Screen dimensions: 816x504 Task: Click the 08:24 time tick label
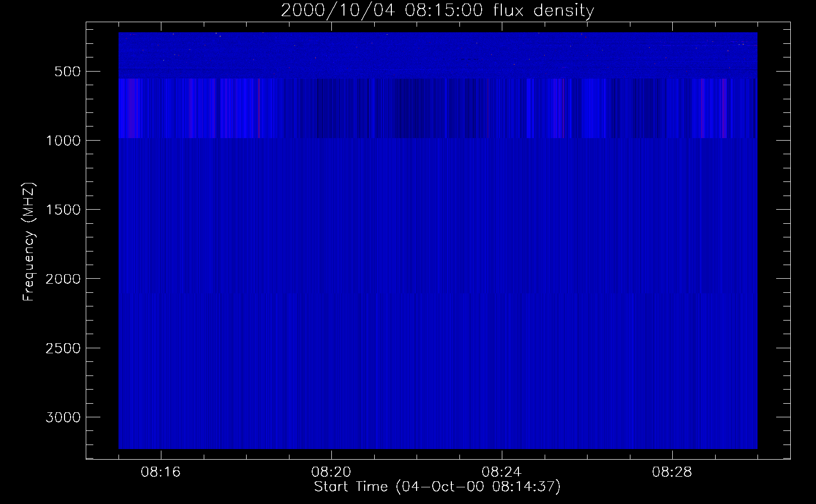click(x=501, y=472)
